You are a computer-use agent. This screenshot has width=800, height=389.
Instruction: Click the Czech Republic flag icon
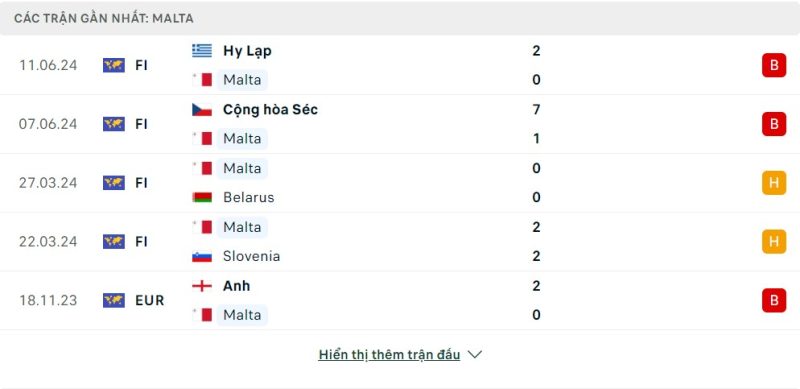click(x=202, y=110)
